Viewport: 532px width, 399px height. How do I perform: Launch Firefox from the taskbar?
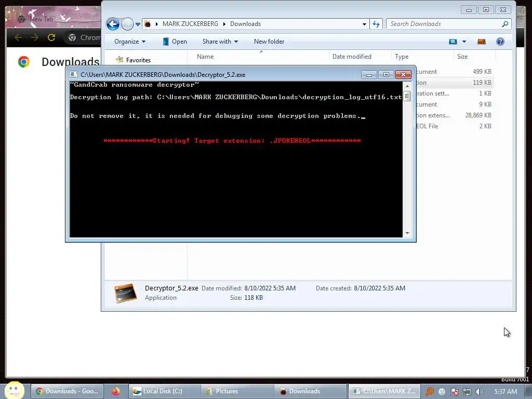[x=116, y=391]
